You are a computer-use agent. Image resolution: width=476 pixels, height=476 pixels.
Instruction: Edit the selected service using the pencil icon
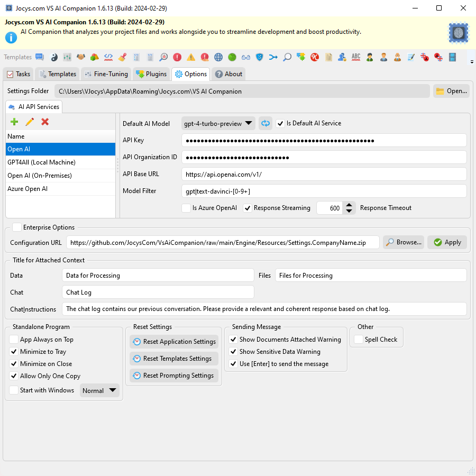[30, 122]
